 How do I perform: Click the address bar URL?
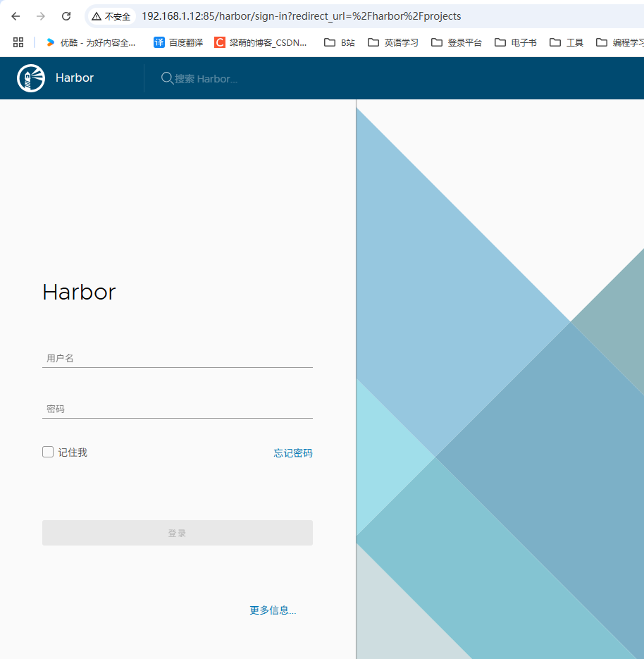301,16
